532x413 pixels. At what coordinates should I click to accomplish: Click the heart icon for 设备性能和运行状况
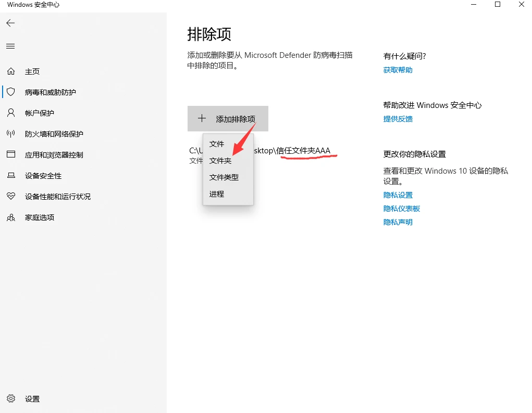pos(11,196)
